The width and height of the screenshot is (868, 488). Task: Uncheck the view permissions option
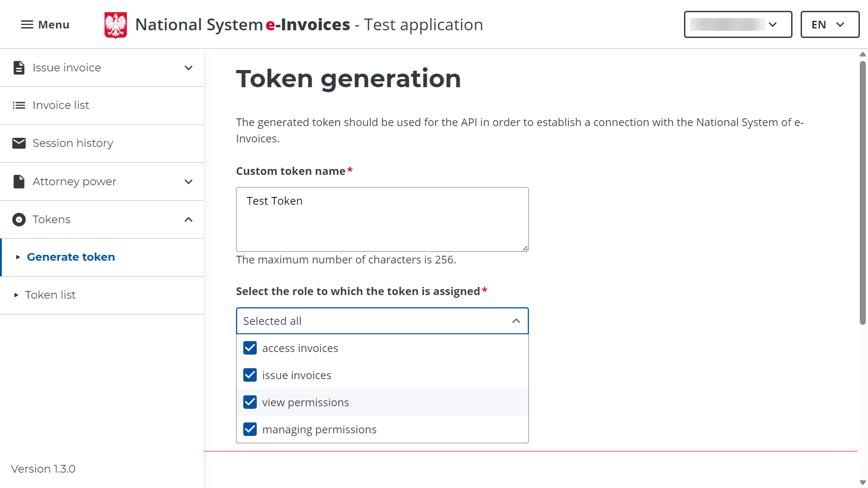[x=250, y=402]
